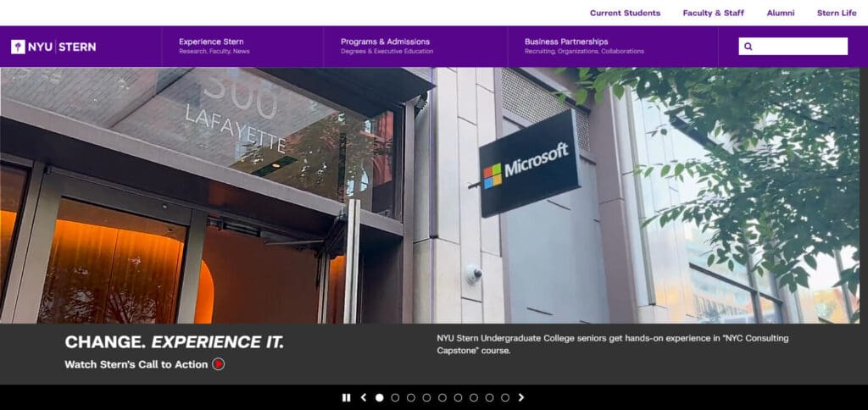Select the third carousel slide dot
The image size is (868, 410).
(x=411, y=397)
